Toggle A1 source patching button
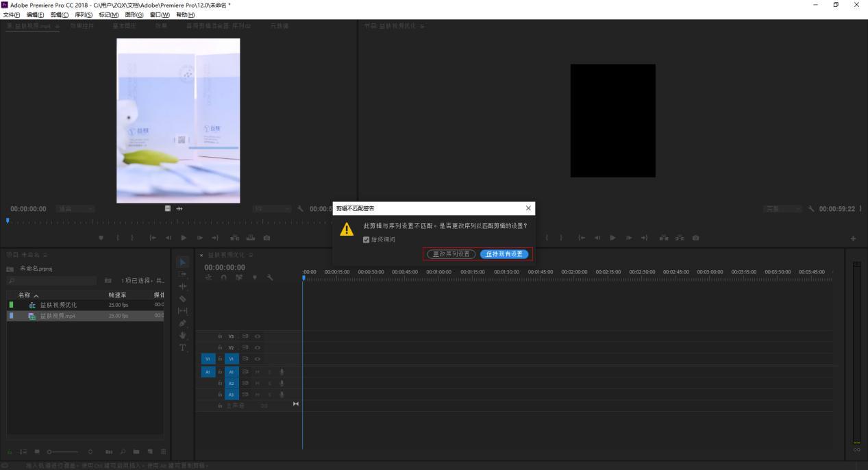This screenshot has width=868, height=470. (x=208, y=372)
